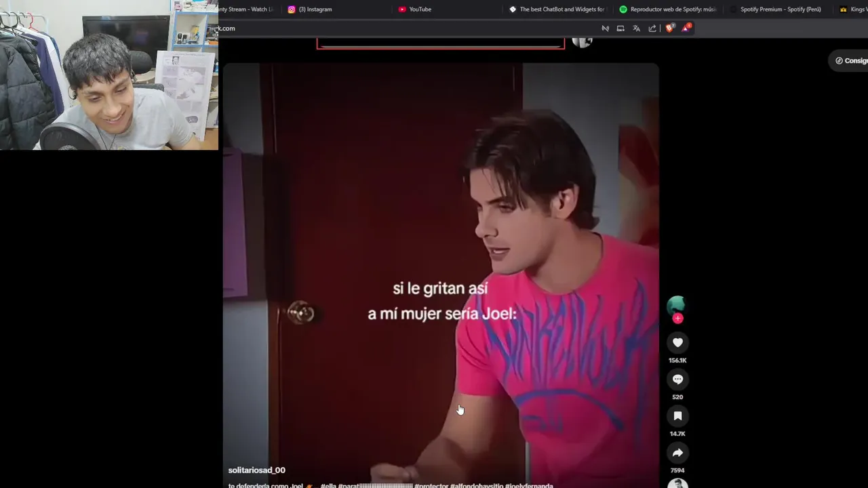Switch to the Kings tab with crown icon

click(852, 9)
